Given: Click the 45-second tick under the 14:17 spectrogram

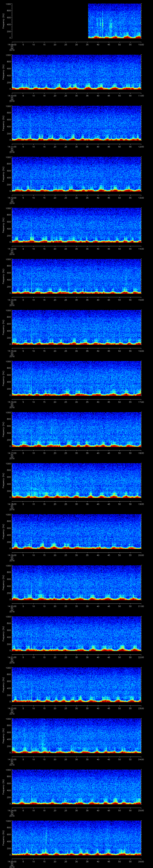Looking at the screenshot, I should (109, 453).
